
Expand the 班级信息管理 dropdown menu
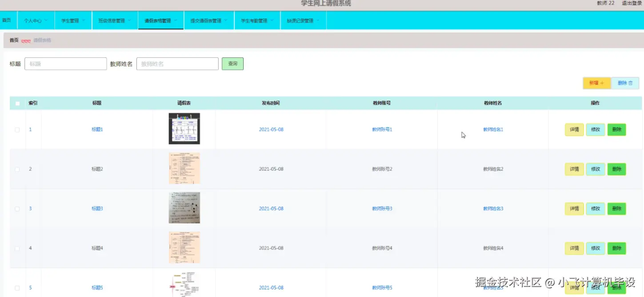pyautogui.click(x=115, y=20)
